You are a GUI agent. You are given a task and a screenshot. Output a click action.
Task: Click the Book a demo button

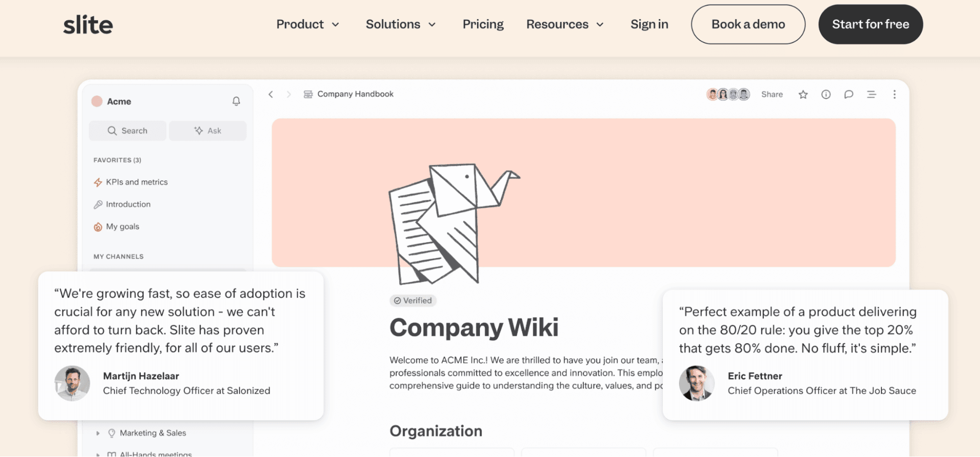(748, 24)
